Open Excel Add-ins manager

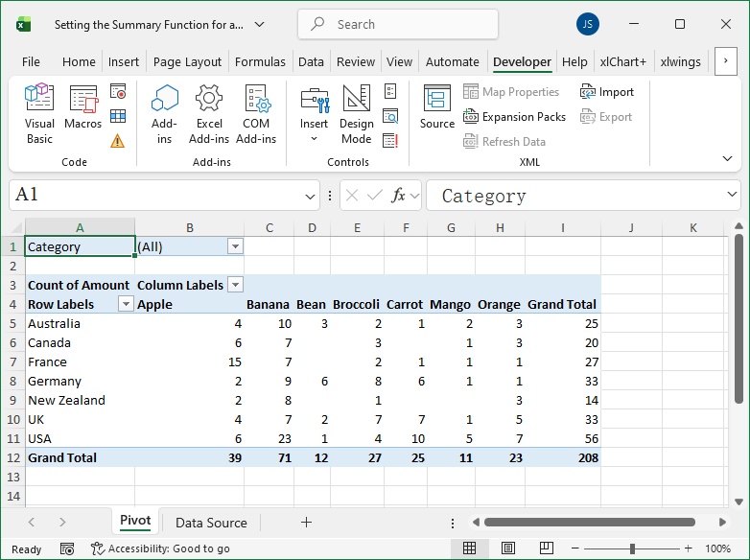pyautogui.click(x=209, y=114)
